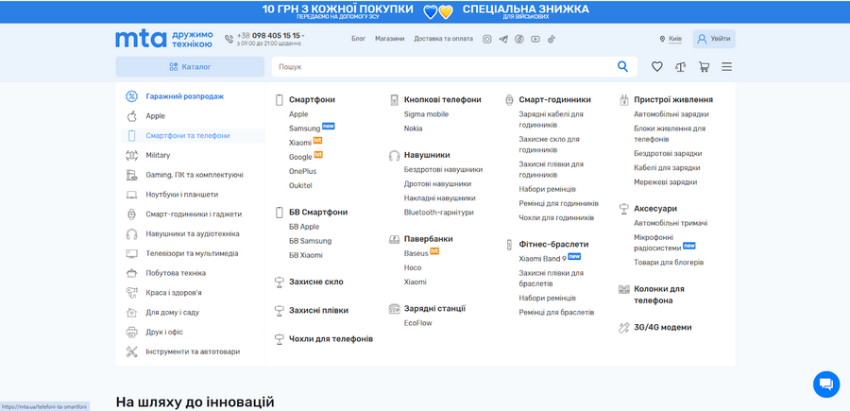
Task: Click the Увійти login button
Action: pos(714,39)
